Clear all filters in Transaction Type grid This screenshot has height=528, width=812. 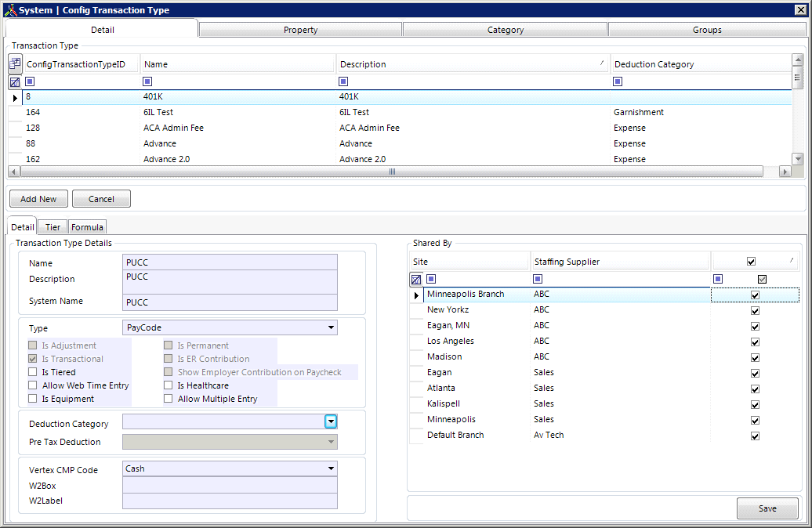click(x=15, y=81)
